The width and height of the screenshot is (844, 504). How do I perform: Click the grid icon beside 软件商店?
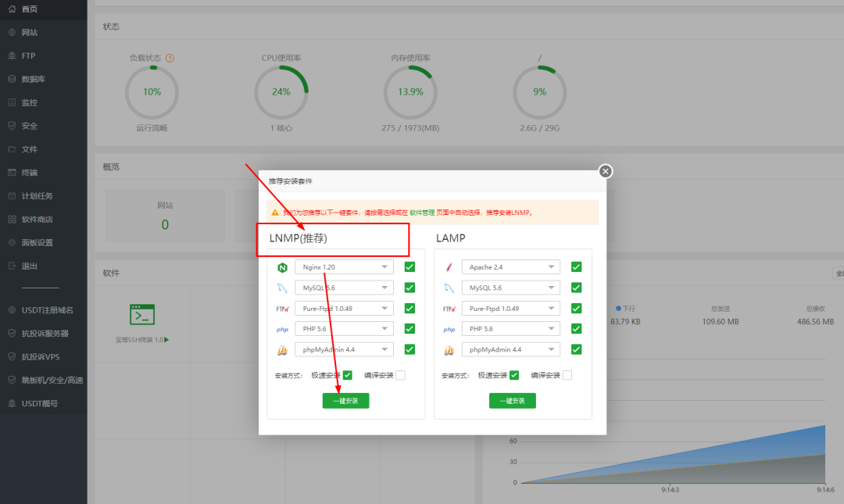(12, 219)
